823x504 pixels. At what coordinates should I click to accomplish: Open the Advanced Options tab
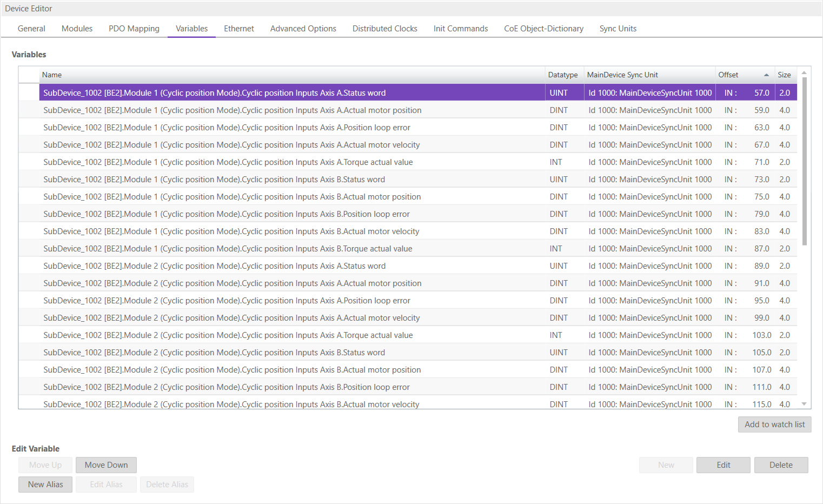(x=303, y=28)
